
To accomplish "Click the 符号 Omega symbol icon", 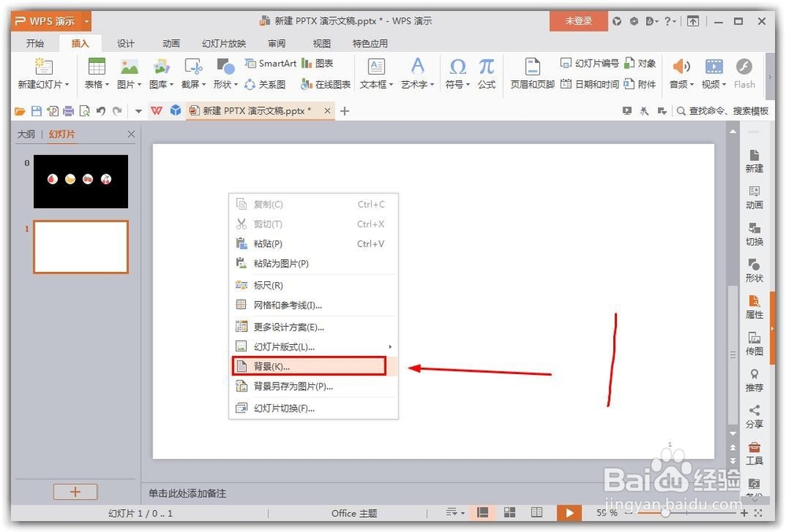I will tap(457, 67).
